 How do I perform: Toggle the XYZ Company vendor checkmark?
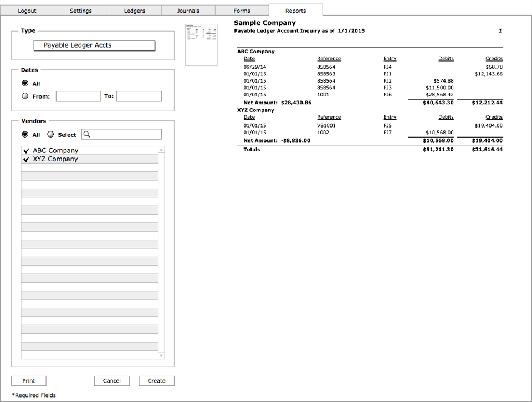[27, 159]
